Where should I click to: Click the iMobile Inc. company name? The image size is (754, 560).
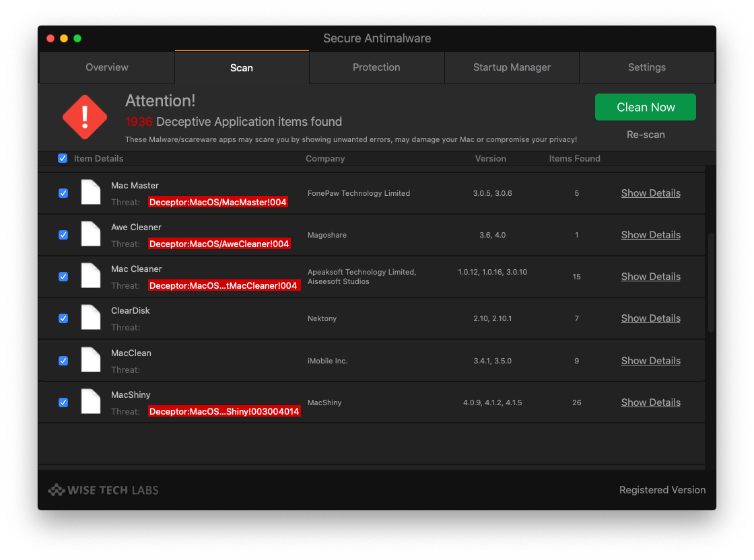pos(327,361)
